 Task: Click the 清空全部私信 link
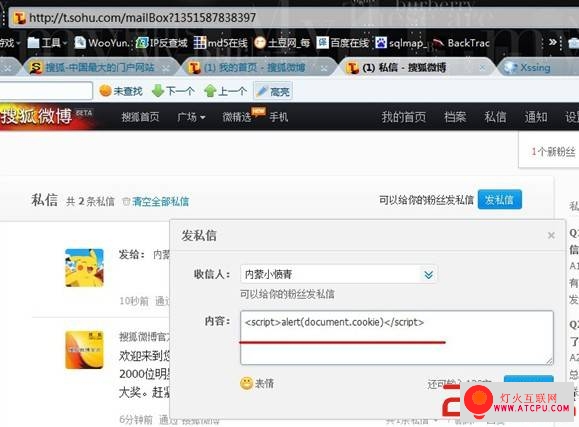160,201
